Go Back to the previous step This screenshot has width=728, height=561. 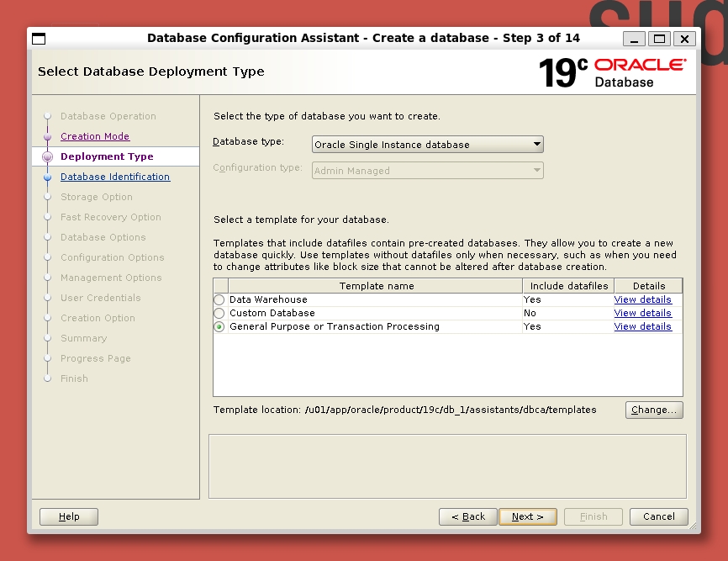(468, 516)
